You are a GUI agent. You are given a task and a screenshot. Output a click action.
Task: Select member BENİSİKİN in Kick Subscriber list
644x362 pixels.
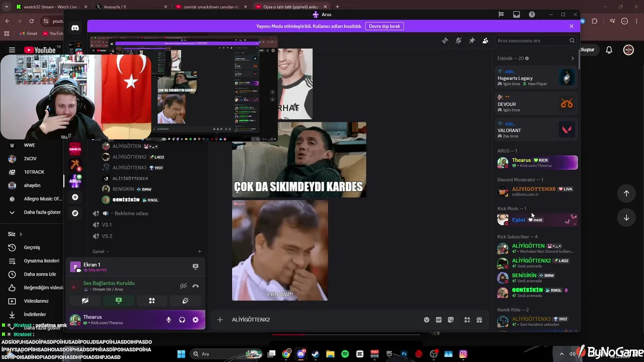tap(536, 278)
